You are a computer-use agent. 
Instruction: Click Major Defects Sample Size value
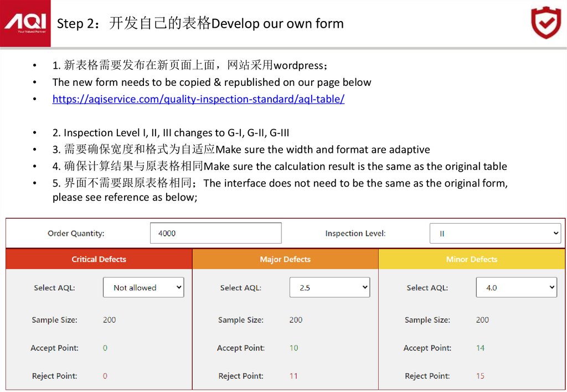coord(296,320)
